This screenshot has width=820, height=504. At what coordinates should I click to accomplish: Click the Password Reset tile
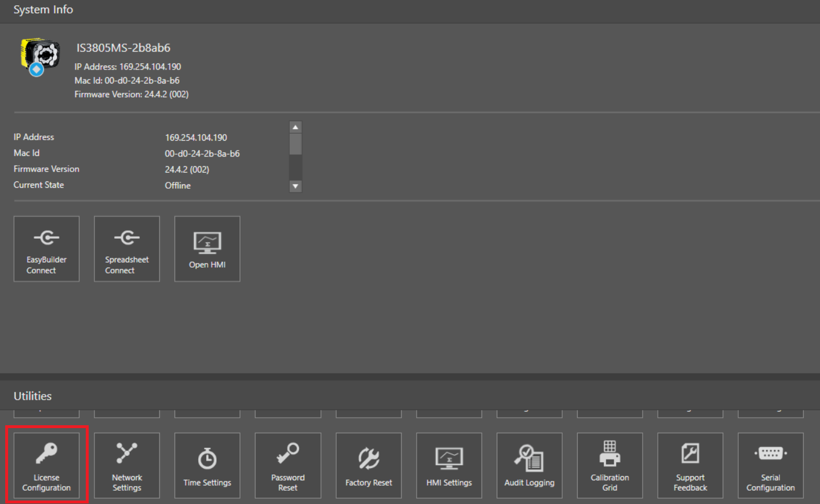(288, 465)
